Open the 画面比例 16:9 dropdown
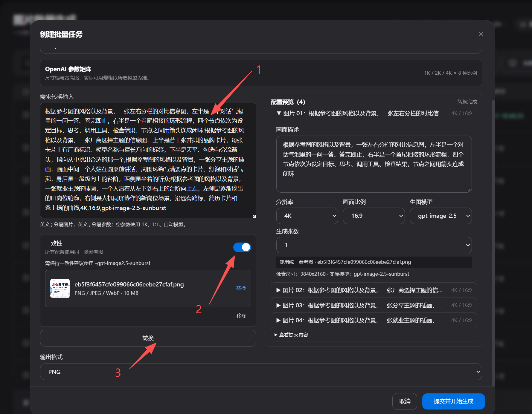Screen dimensions: 532x414 pyautogui.click(x=374, y=216)
